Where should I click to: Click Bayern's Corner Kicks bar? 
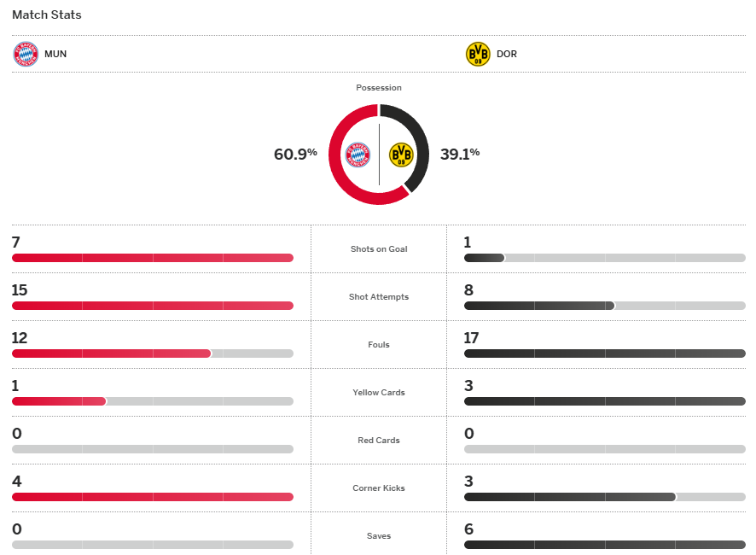click(x=152, y=497)
